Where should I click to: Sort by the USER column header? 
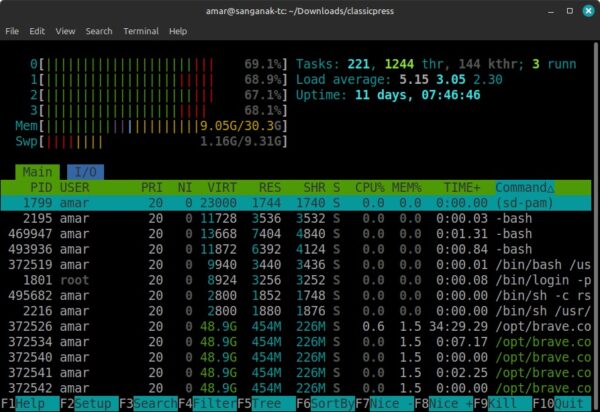pyautogui.click(x=75, y=187)
